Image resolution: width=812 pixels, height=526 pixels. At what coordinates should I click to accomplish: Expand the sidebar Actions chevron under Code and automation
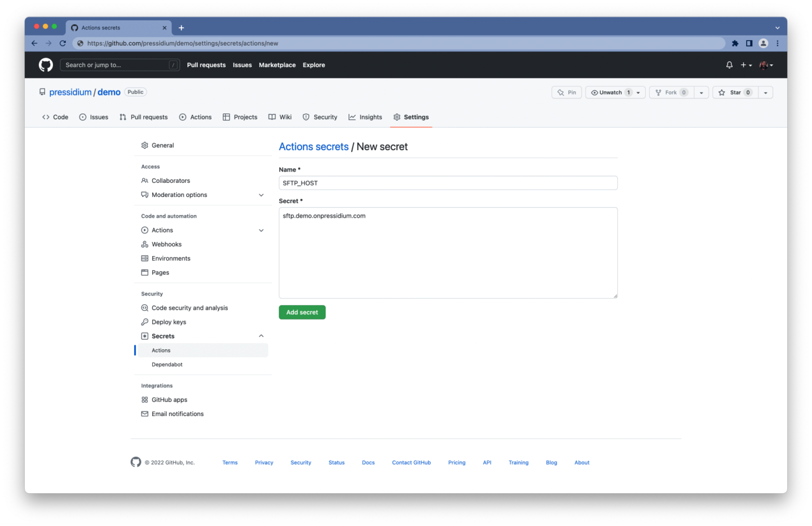pos(261,230)
